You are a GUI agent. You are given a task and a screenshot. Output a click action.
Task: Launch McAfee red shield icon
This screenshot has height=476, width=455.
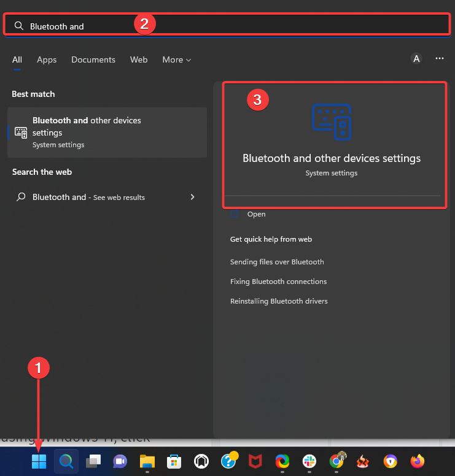[255, 461]
